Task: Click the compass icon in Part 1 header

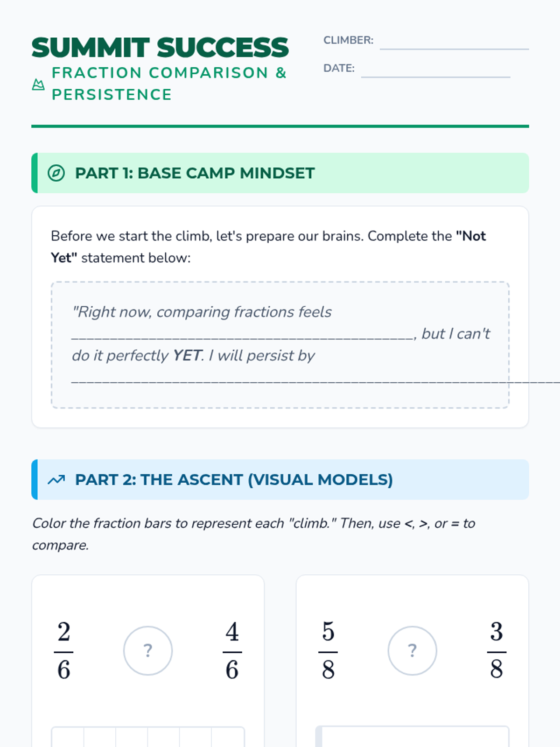Action: pyautogui.click(x=56, y=173)
